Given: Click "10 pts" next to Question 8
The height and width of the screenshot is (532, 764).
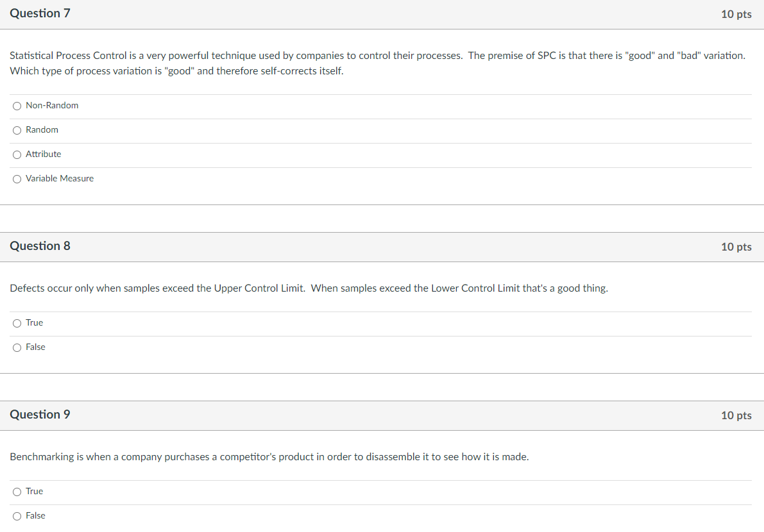Looking at the screenshot, I should pyautogui.click(x=736, y=247).
